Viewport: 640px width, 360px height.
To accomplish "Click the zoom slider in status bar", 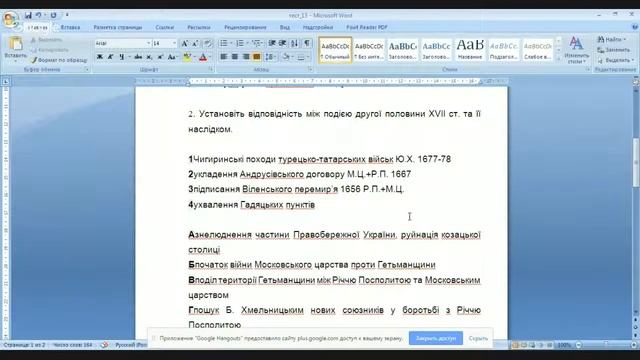I will [606, 345].
